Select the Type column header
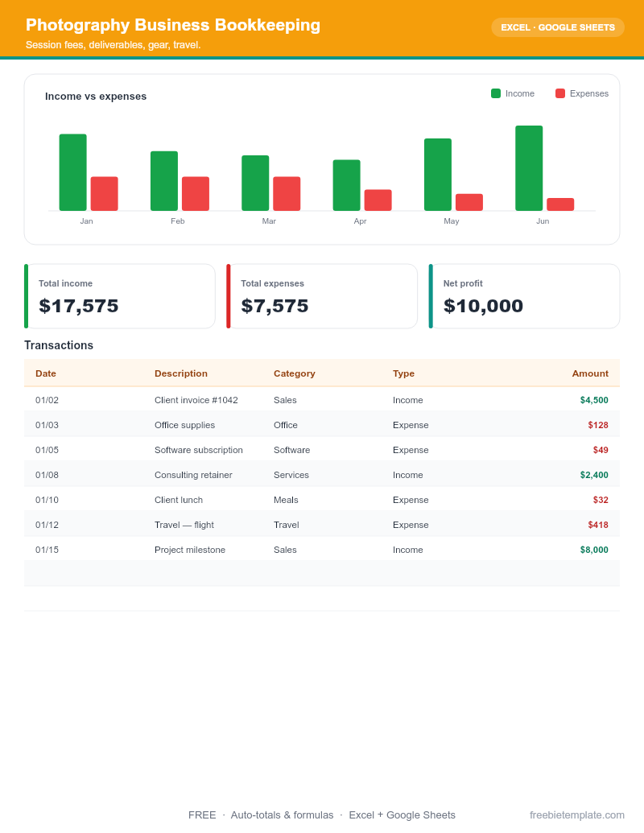Image resolution: width=644 pixels, height=833 pixels. (x=403, y=373)
